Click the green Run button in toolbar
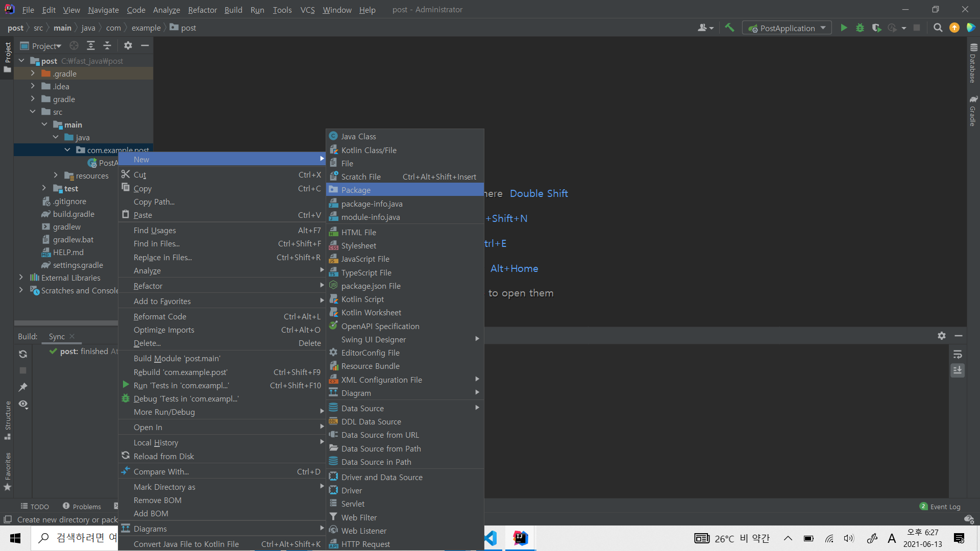980x551 pixels. [844, 28]
